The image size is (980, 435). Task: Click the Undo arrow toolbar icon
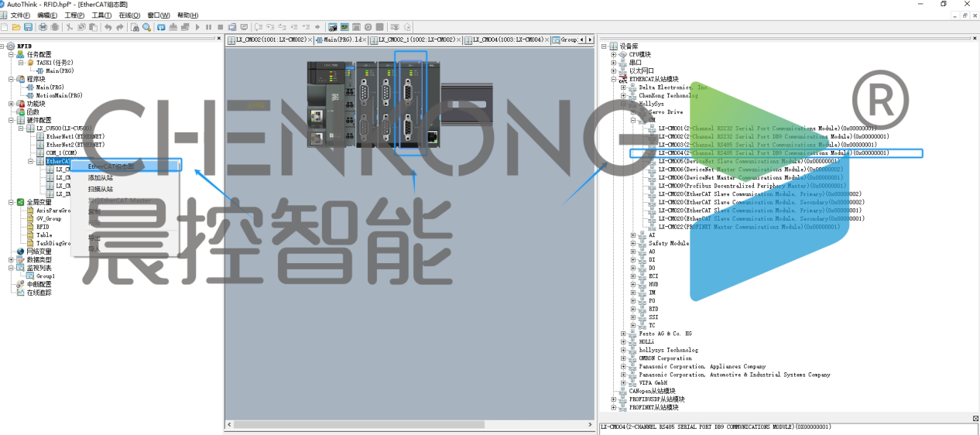(108, 27)
